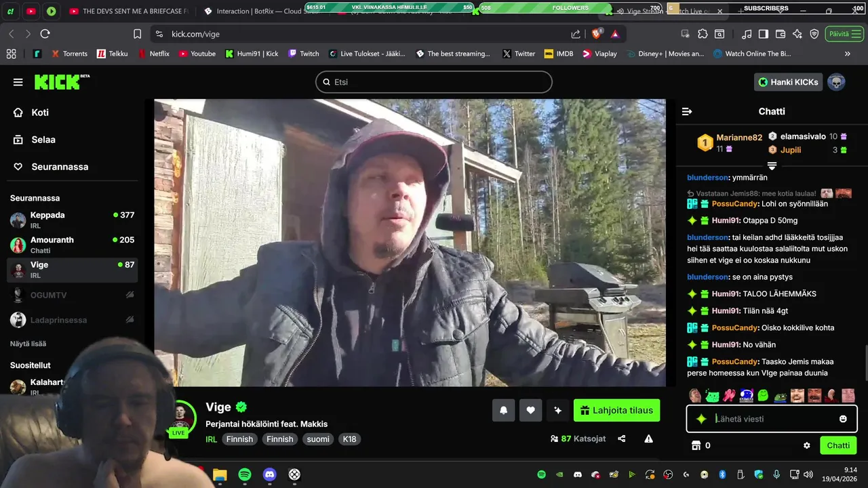Image resolution: width=868 pixels, height=488 pixels.
Task: Report stream with warning triangle icon
Action: [x=648, y=439]
